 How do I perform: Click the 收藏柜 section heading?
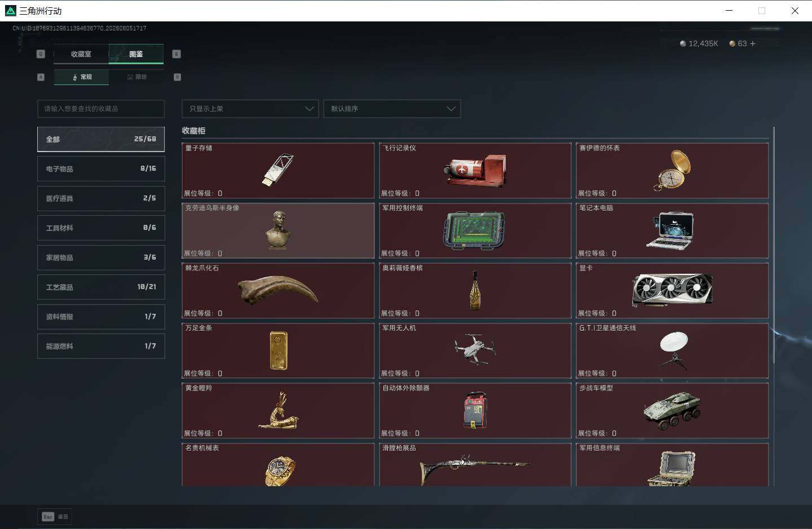193,131
